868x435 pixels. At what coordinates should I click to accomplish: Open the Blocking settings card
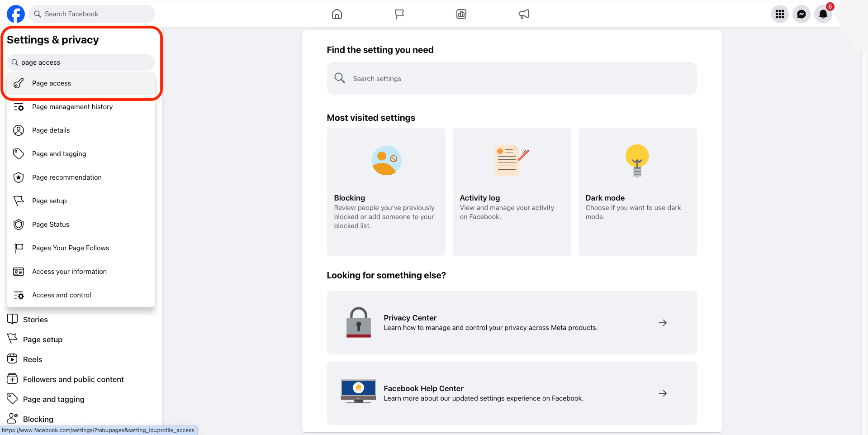click(386, 192)
